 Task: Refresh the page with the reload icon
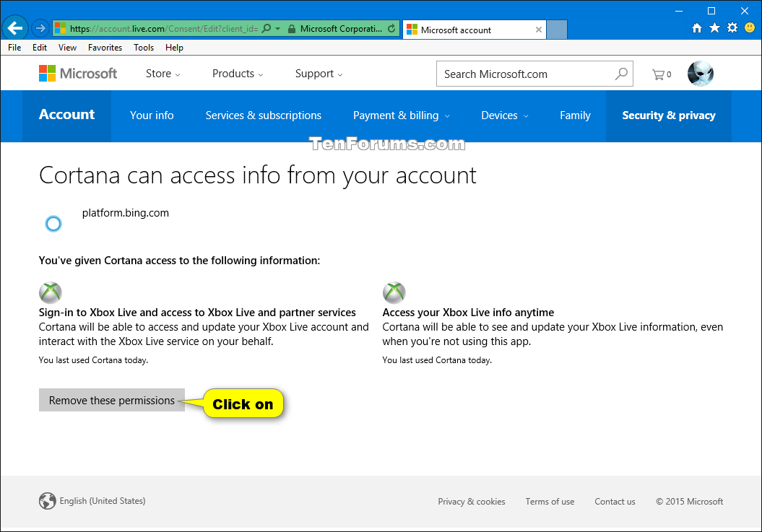(x=391, y=28)
